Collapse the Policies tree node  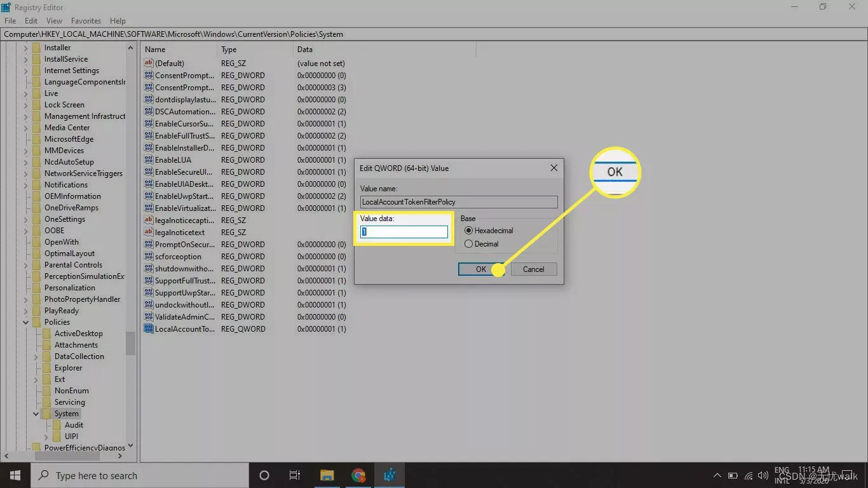click(26, 322)
